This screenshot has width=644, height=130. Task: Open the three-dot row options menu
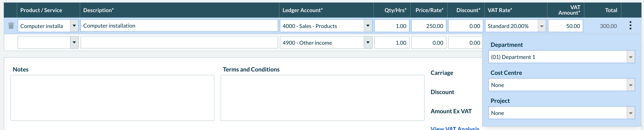pyautogui.click(x=630, y=26)
